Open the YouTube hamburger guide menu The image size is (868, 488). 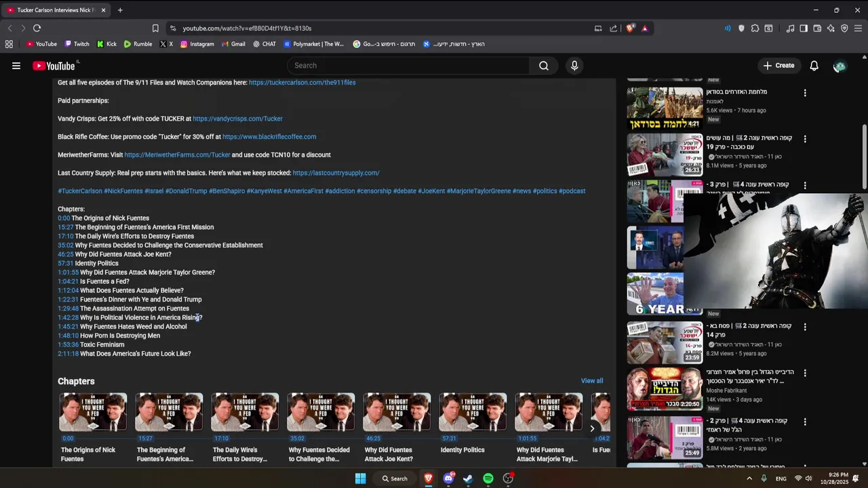pos(16,66)
